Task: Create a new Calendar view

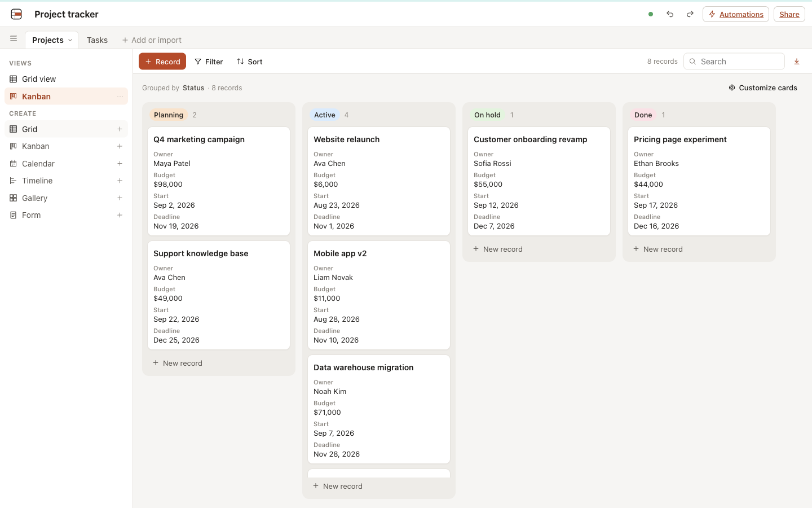Action: click(67, 164)
